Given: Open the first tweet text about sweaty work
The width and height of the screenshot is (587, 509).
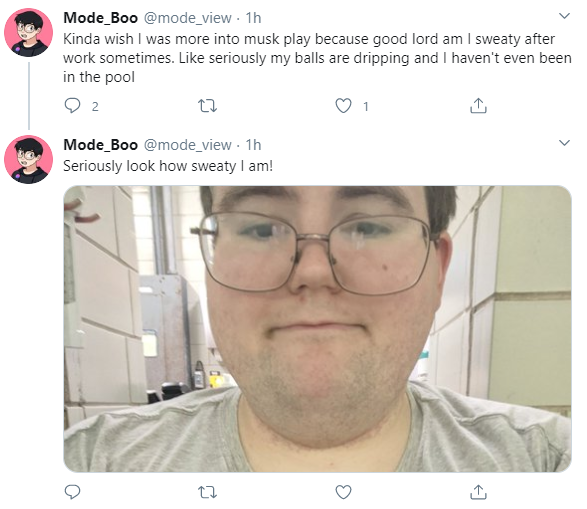Looking at the screenshot, I should point(317,58).
